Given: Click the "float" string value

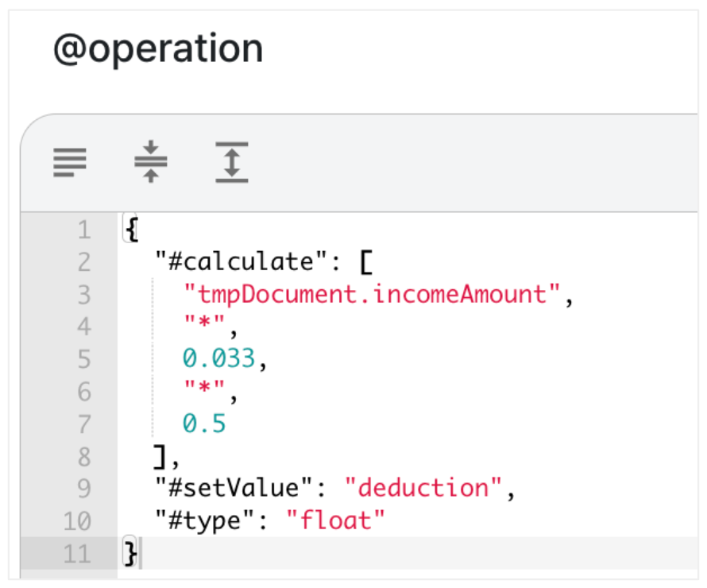Looking at the screenshot, I should coord(335,520).
